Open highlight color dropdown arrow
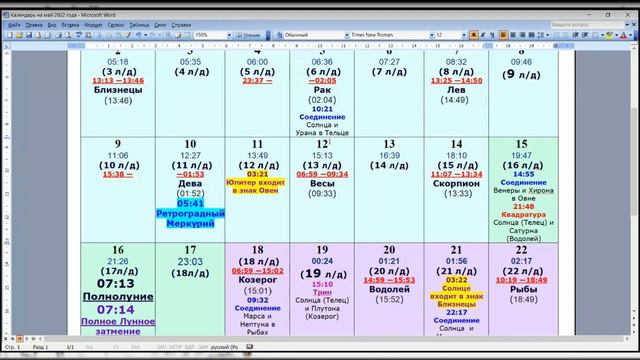The image size is (640, 360). tap(616, 35)
